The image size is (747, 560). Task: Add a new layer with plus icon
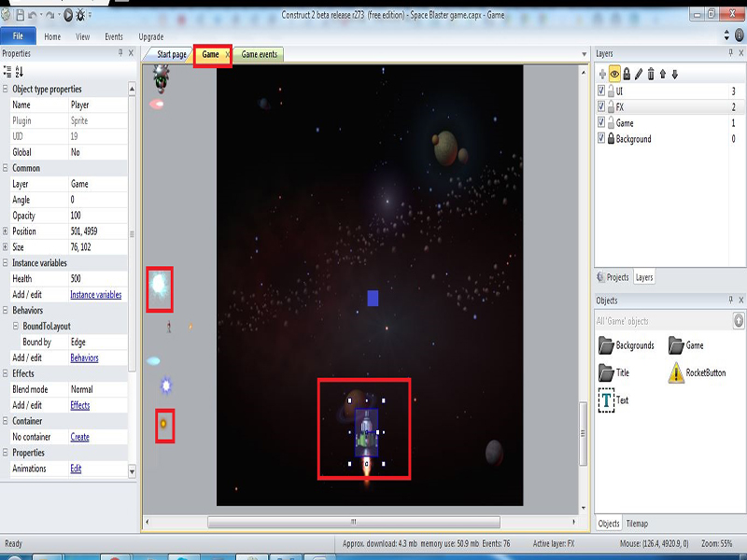click(602, 74)
